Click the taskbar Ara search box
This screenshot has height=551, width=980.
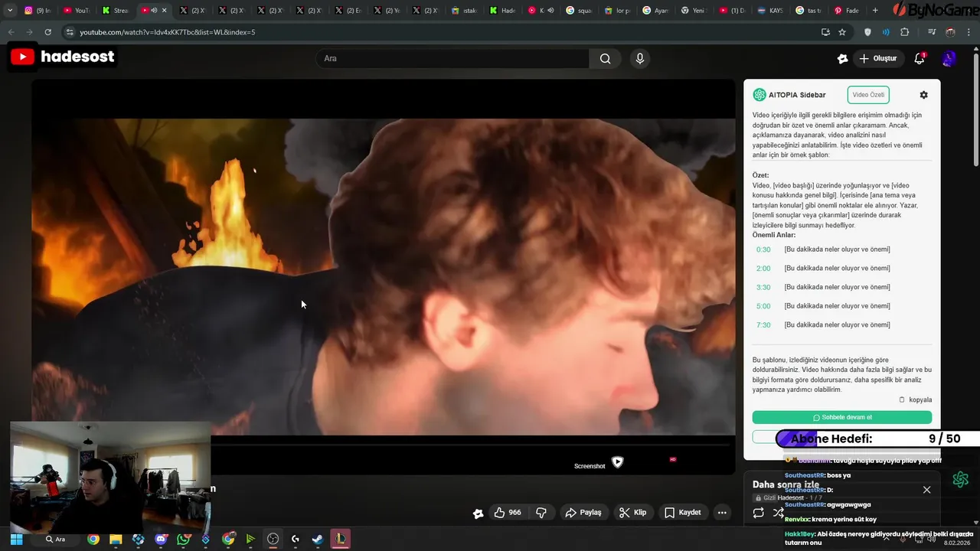click(55, 540)
